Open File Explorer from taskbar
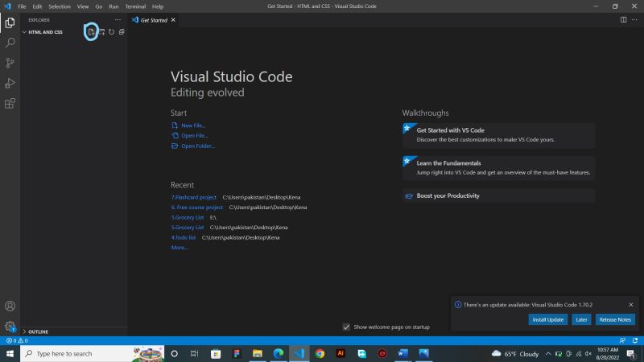 (x=257, y=353)
